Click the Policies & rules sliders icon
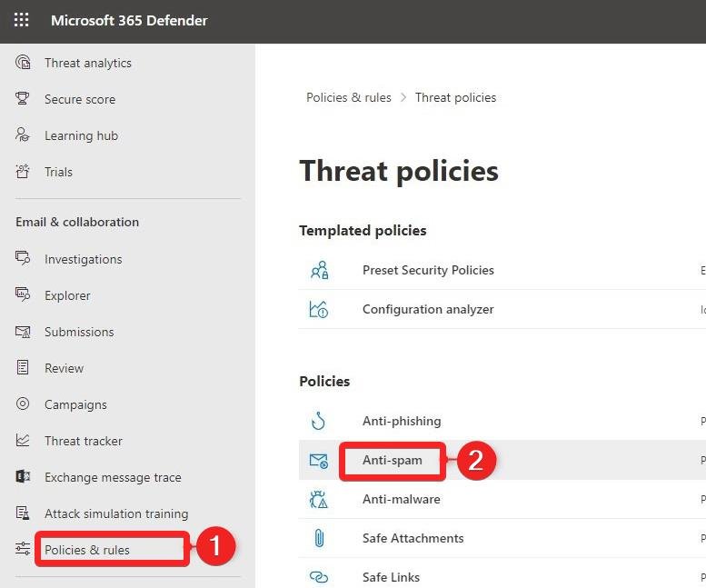The image size is (706, 588). pos(23,549)
